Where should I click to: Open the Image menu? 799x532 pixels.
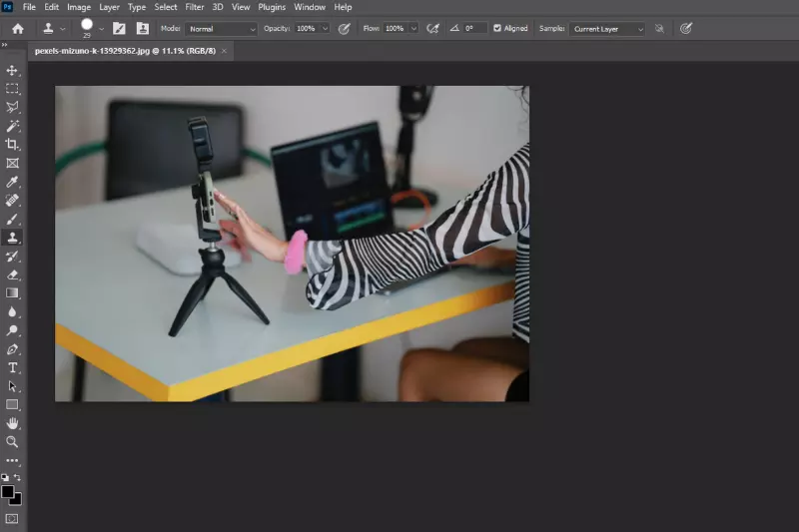pyautogui.click(x=79, y=7)
